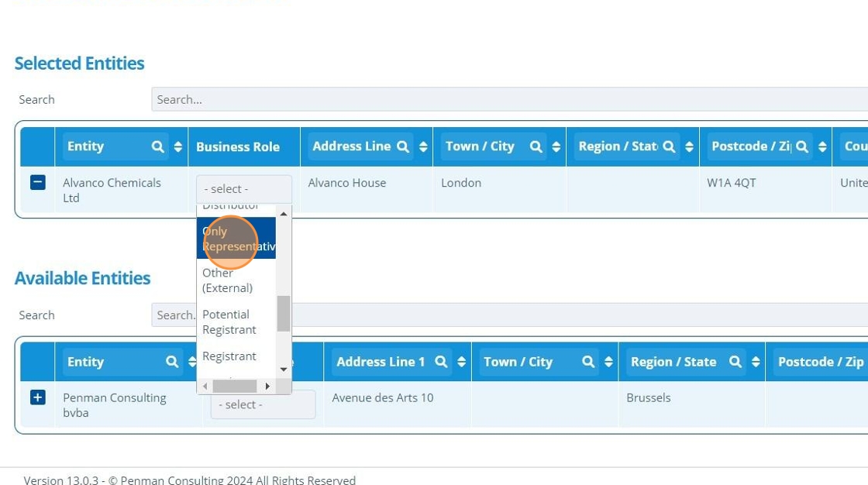868x485 pixels.
Task: Sort Town / City column, Available Entities
Action: point(608,362)
